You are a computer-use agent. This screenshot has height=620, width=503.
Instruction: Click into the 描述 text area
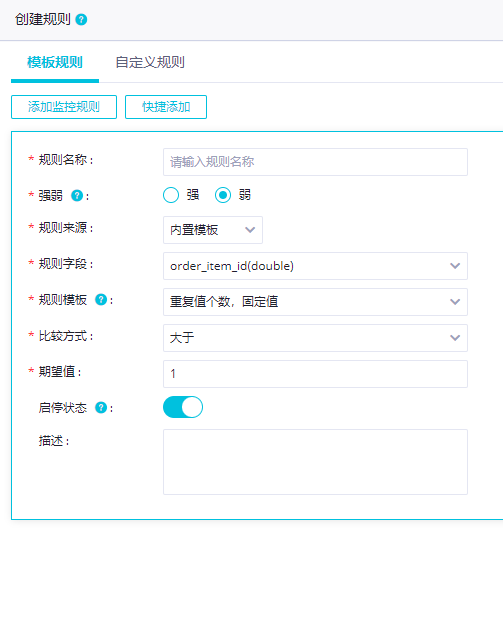click(315, 462)
